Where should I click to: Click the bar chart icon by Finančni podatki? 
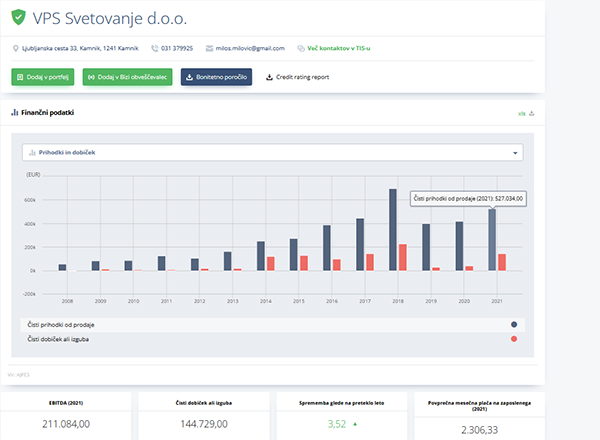point(14,113)
